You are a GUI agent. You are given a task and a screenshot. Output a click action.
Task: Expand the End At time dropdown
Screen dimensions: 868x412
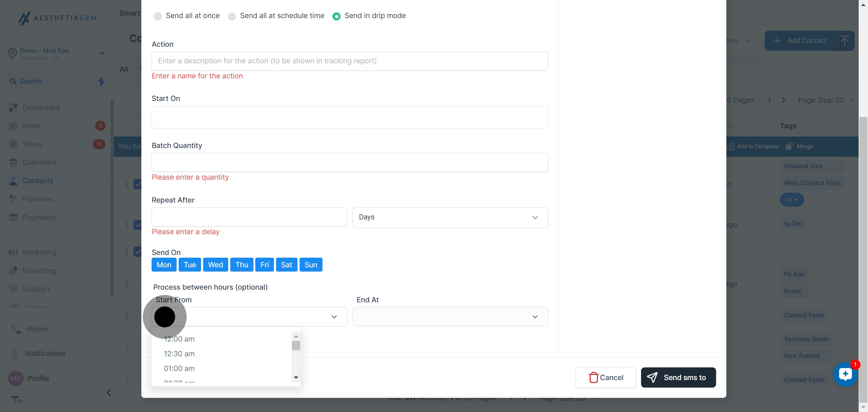pyautogui.click(x=450, y=317)
